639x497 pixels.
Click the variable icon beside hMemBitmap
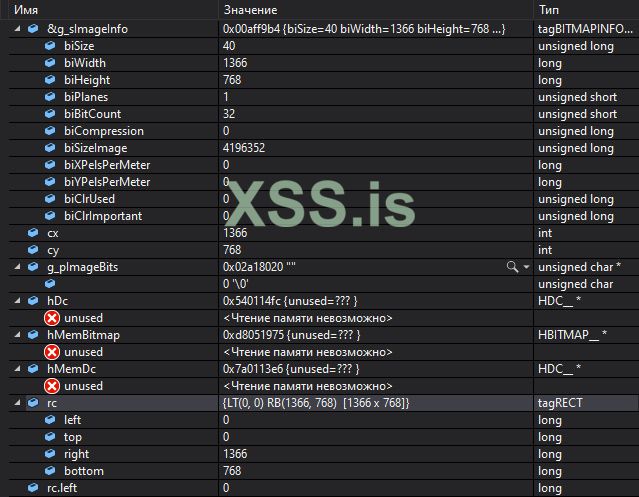pyautogui.click(x=33, y=334)
